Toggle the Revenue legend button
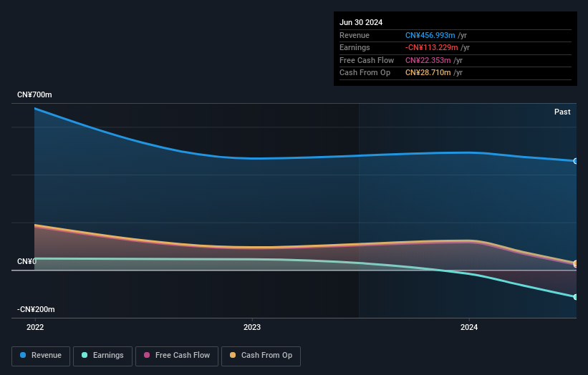Image resolution: width=588 pixels, height=375 pixels. pyautogui.click(x=41, y=356)
